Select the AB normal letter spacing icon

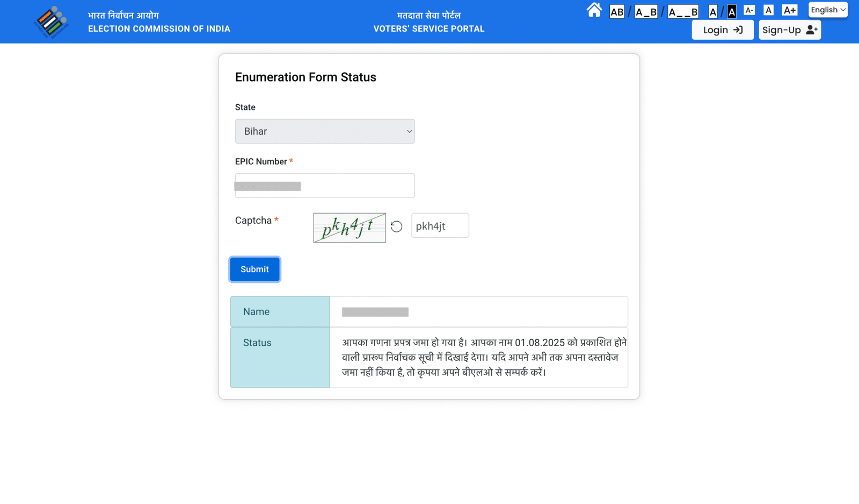pos(617,11)
